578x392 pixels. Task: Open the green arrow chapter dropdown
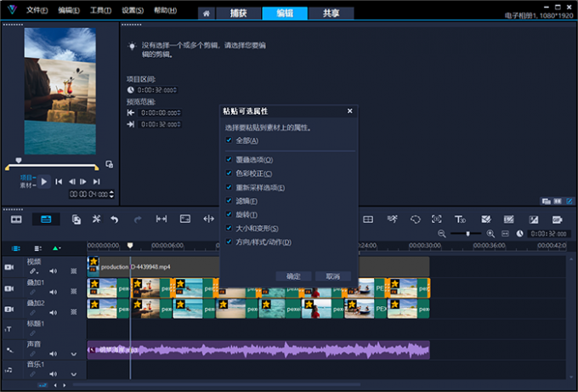click(x=56, y=248)
